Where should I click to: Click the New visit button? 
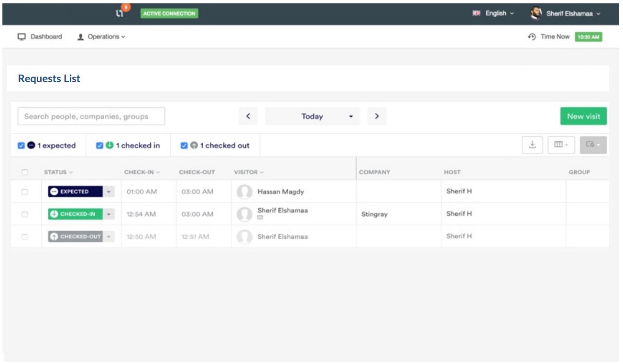click(583, 116)
